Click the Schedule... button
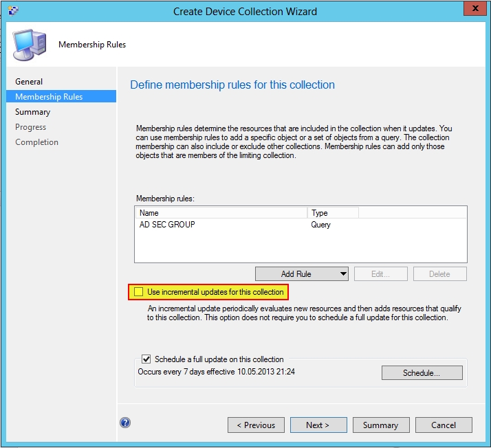Image resolution: width=491 pixels, height=448 pixels. (x=422, y=373)
